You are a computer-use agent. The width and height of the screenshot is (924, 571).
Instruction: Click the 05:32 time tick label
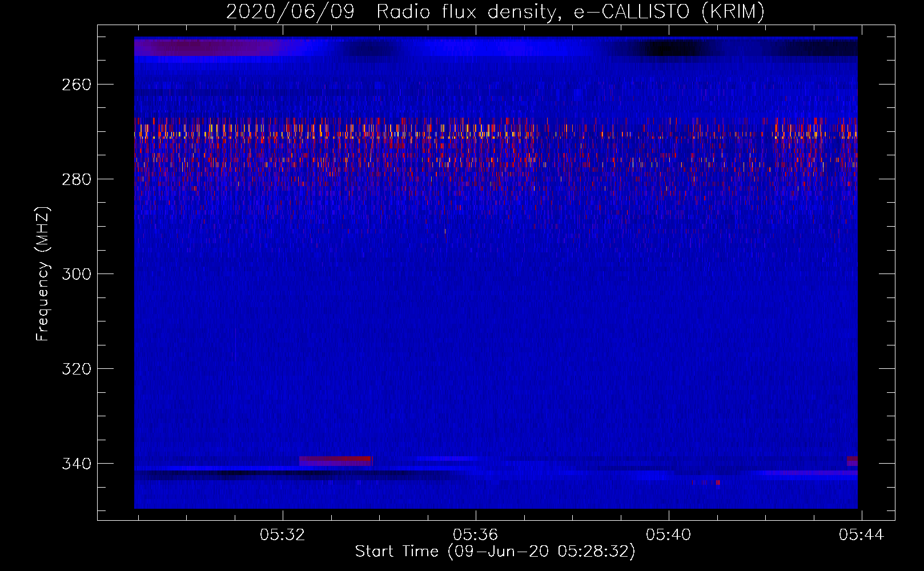[282, 535]
